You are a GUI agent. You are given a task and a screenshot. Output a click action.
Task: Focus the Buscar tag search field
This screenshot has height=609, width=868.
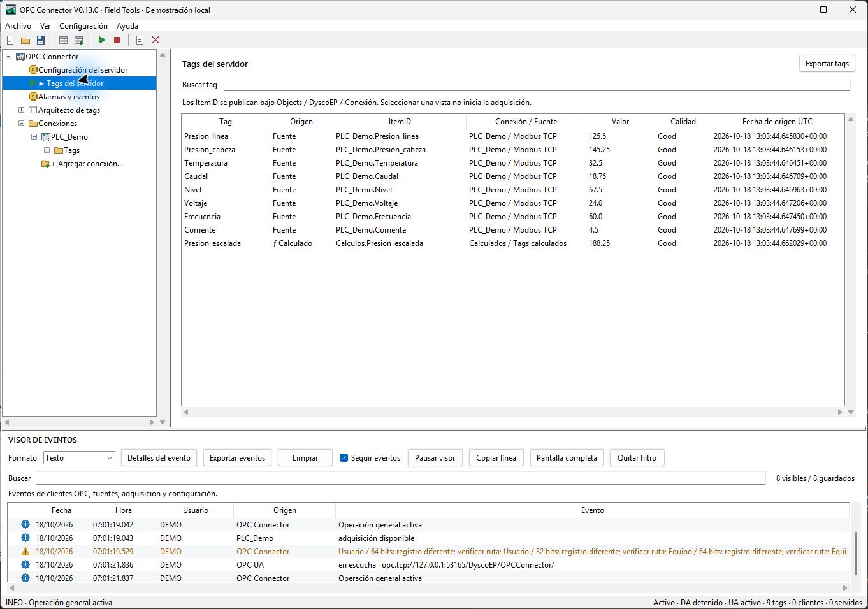point(537,85)
